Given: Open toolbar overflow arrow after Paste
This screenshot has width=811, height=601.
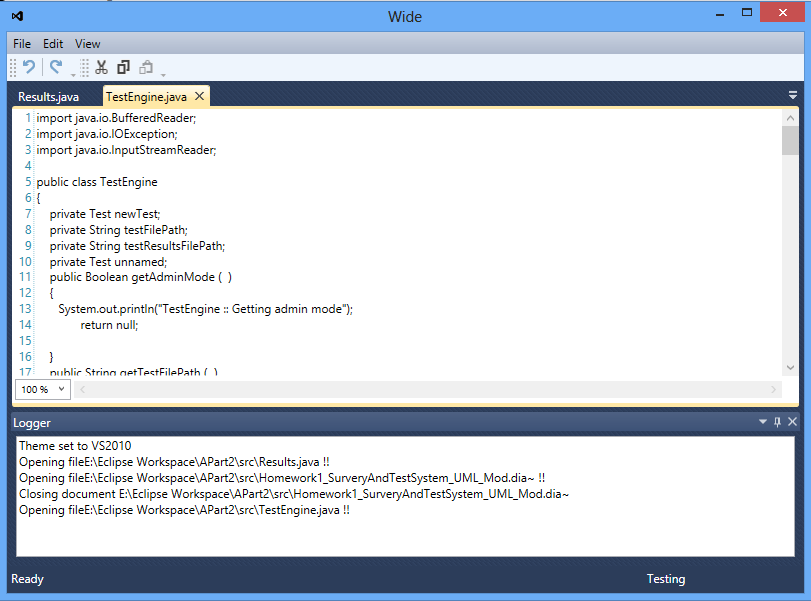Looking at the screenshot, I should point(163,76).
